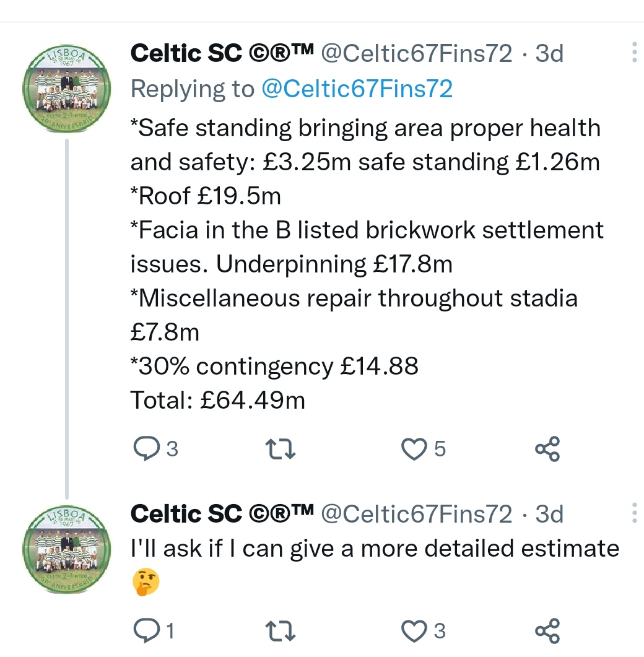The height and width of the screenshot is (657, 644).
Task: Open more options menu on second tweet
Action: coord(634,513)
